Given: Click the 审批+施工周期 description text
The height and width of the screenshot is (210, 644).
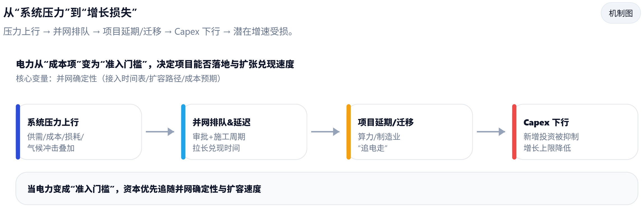Looking at the screenshot, I should tap(219, 137).
